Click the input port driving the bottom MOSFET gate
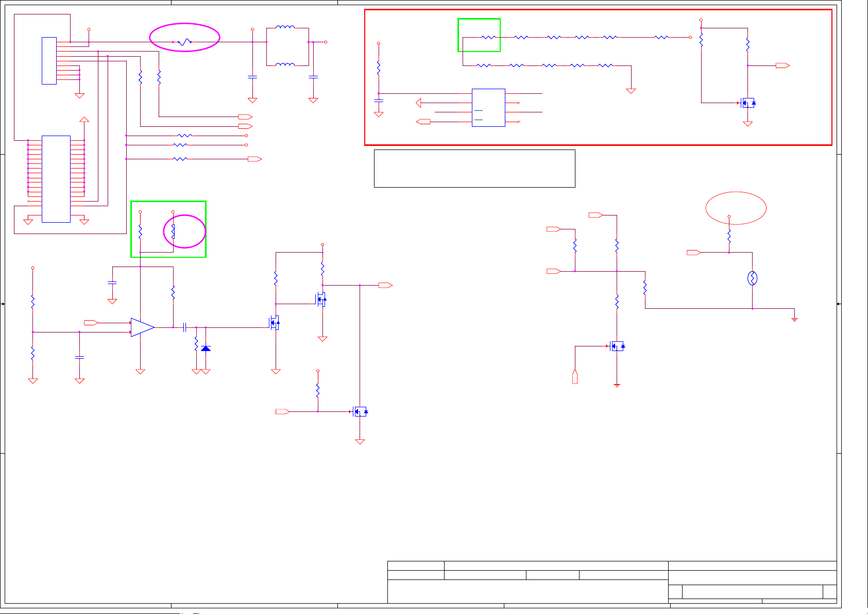Screen dimensions: 868x614 [283, 411]
